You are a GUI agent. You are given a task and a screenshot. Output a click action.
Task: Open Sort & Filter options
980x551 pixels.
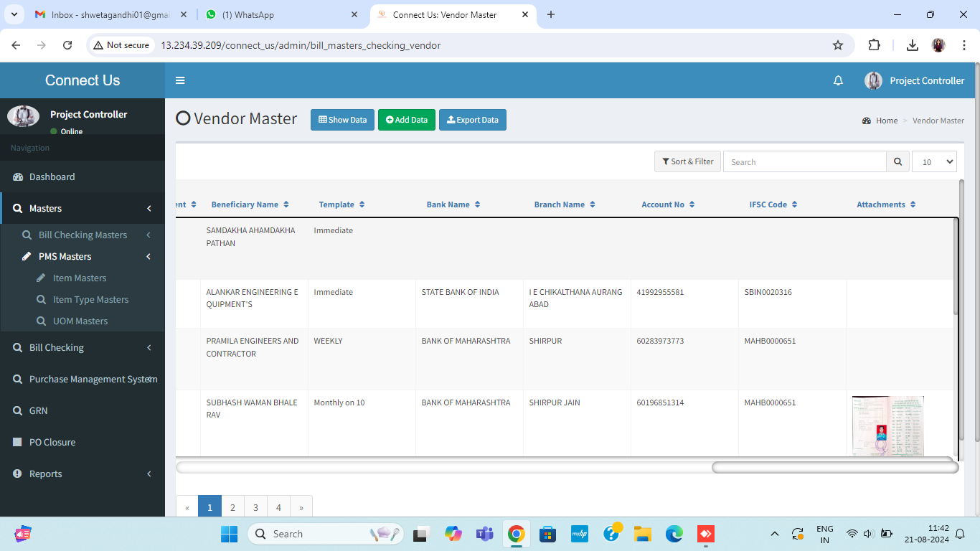687,161
